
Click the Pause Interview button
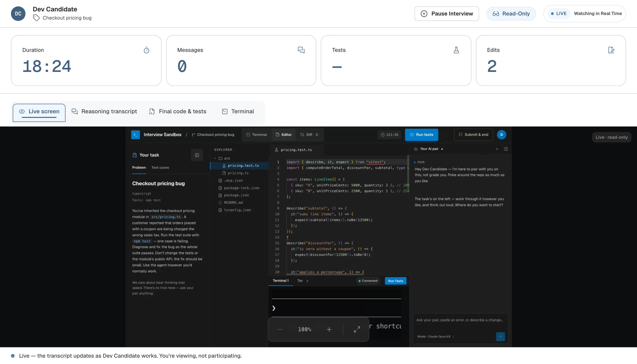(x=447, y=13)
